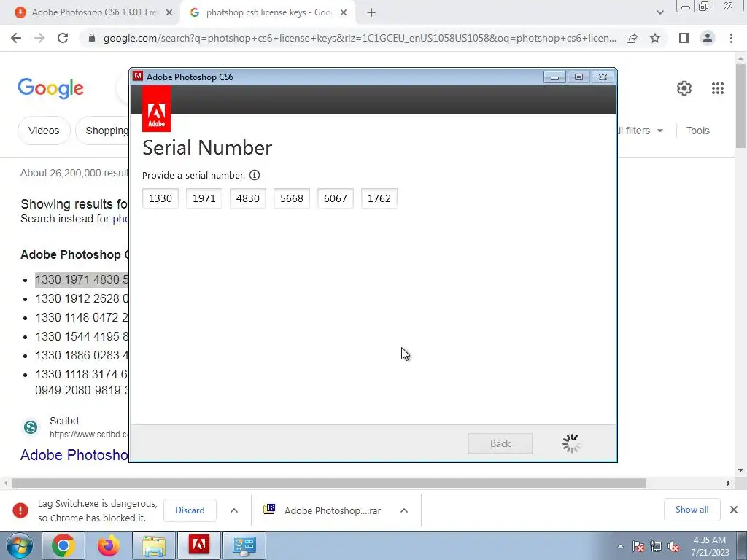Close the photshop cs6 license keys tab
747x560 pixels.
[344, 13]
